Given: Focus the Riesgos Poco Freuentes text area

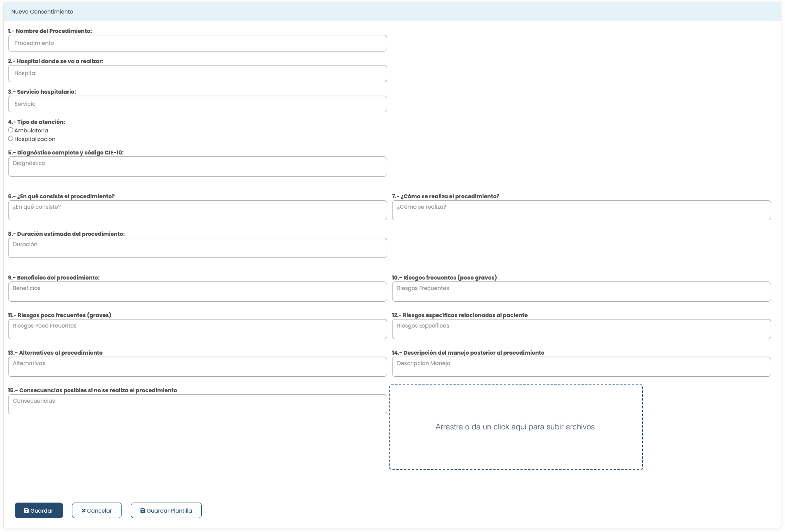Looking at the screenshot, I should click(197, 329).
